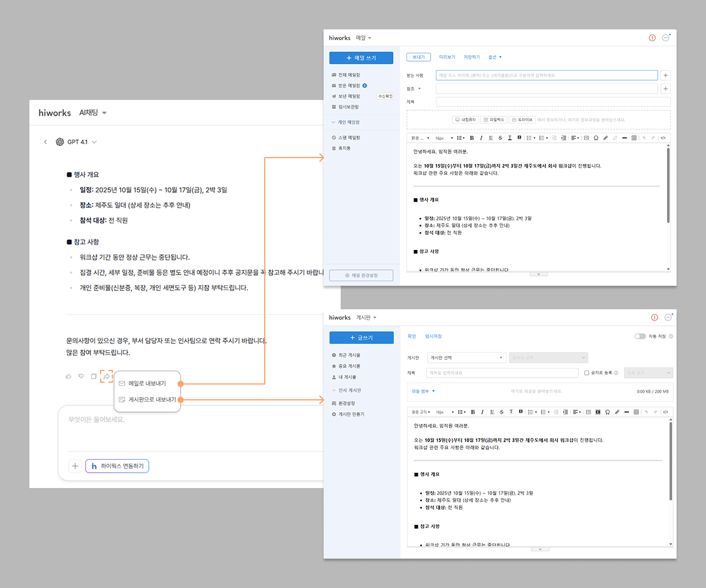Click the 하이웍스 연동하기 button
This screenshot has height=588, width=706.
click(x=117, y=466)
